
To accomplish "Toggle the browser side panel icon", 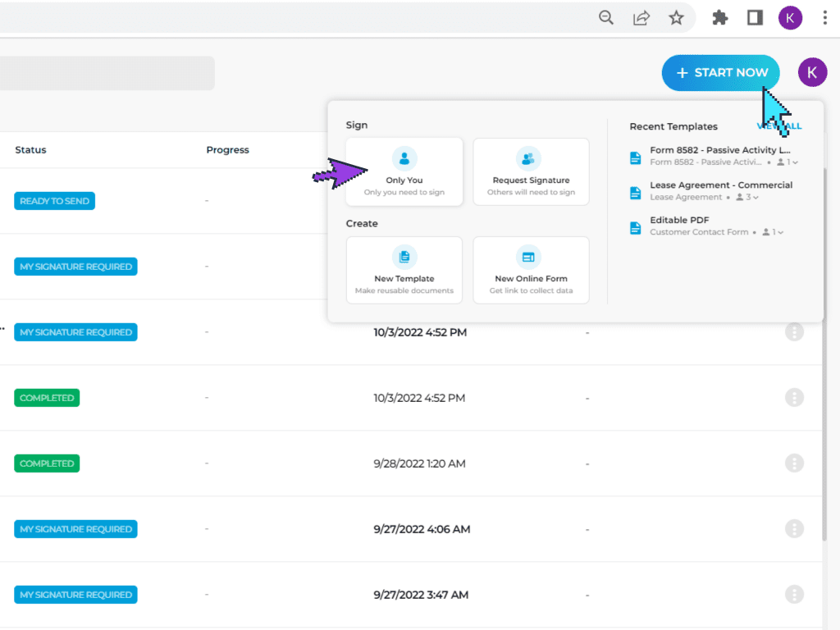I will [755, 18].
